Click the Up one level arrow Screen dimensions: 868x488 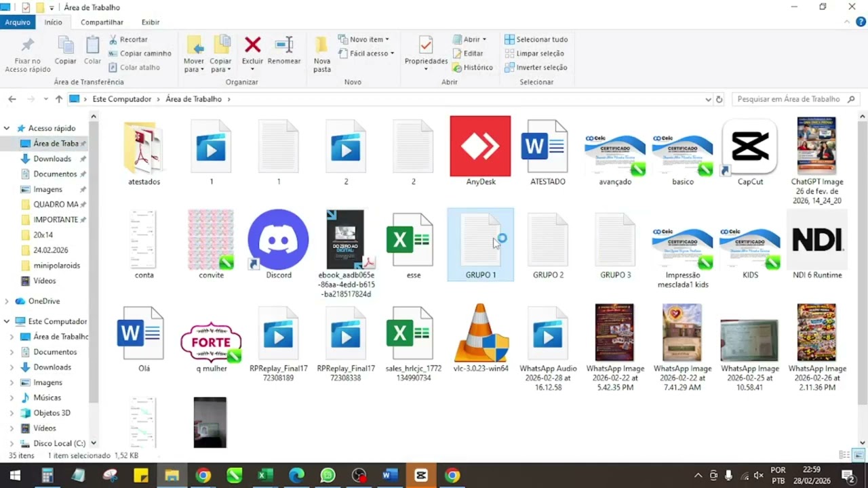coord(59,99)
